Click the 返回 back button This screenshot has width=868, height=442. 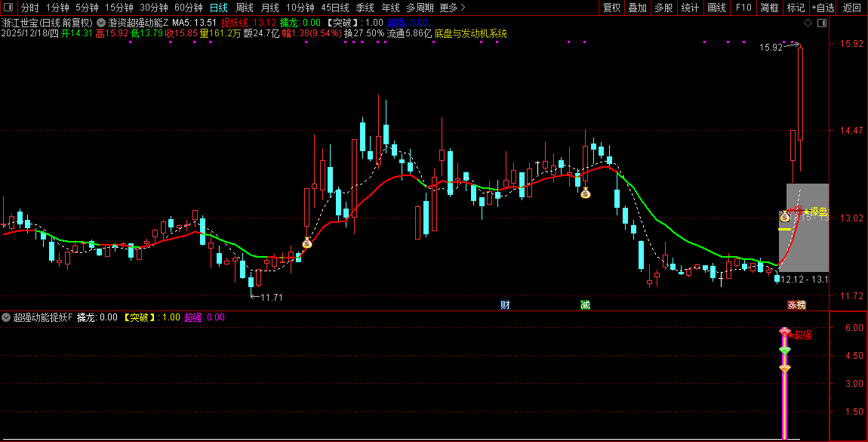click(x=851, y=8)
